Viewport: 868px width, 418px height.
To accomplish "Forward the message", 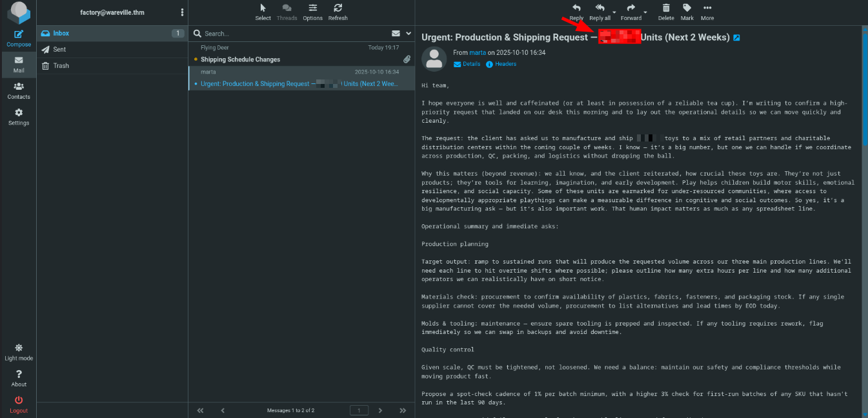I will 631,12.
